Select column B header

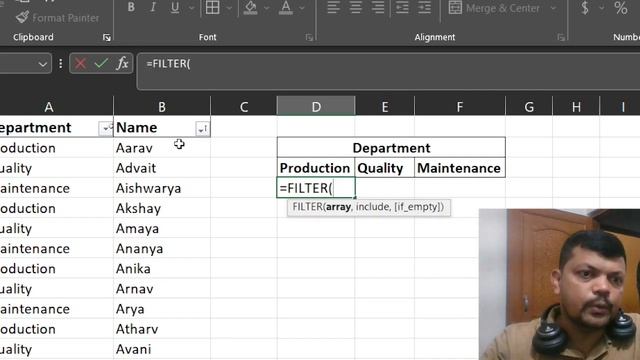tap(162, 107)
